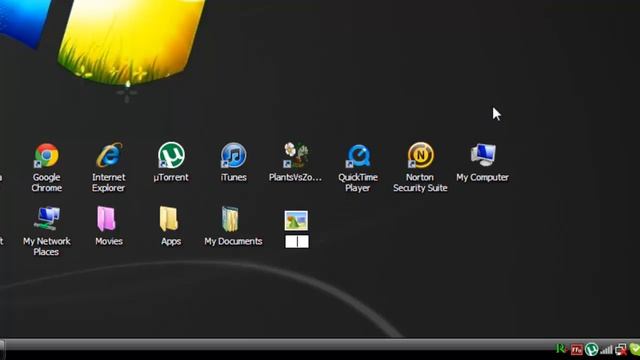This screenshot has height=360, width=640.
Task: Launch Internet Explorer from the desktop
Action: pyautogui.click(x=109, y=155)
